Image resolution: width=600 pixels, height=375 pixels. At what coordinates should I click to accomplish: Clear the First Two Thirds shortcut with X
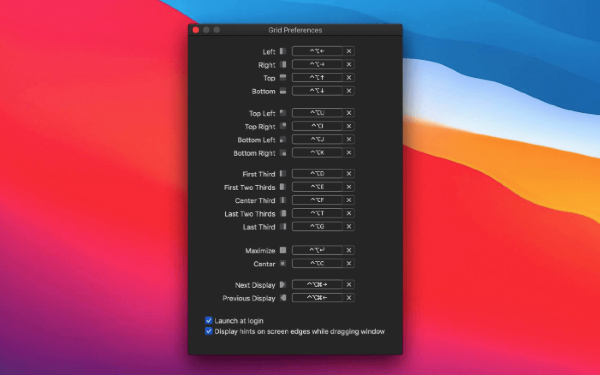(x=349, y=187)
